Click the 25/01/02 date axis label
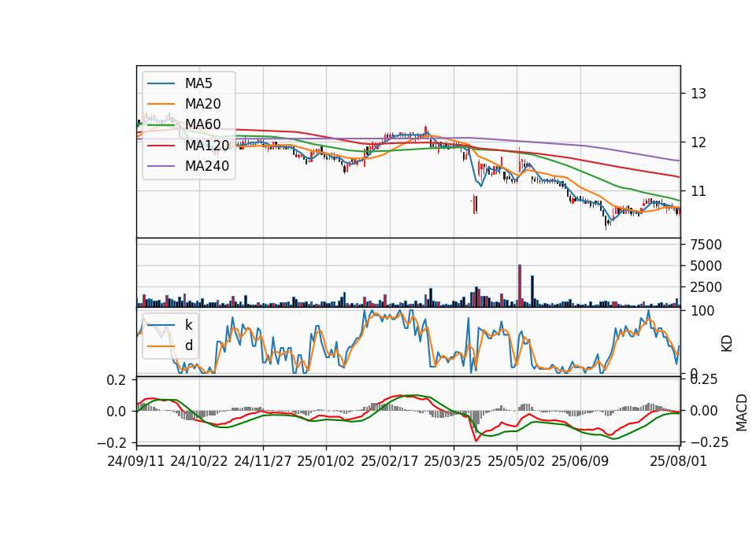 coord(326,461)
